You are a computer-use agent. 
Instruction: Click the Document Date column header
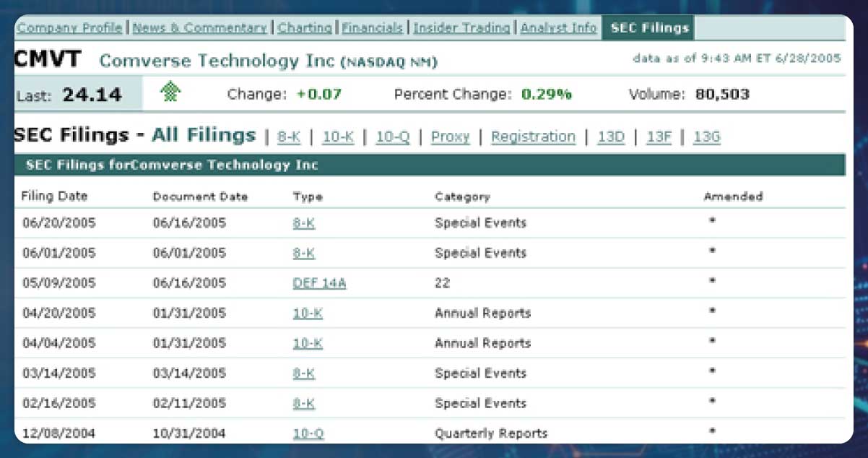pyautogui.click(x=200, y=196)
